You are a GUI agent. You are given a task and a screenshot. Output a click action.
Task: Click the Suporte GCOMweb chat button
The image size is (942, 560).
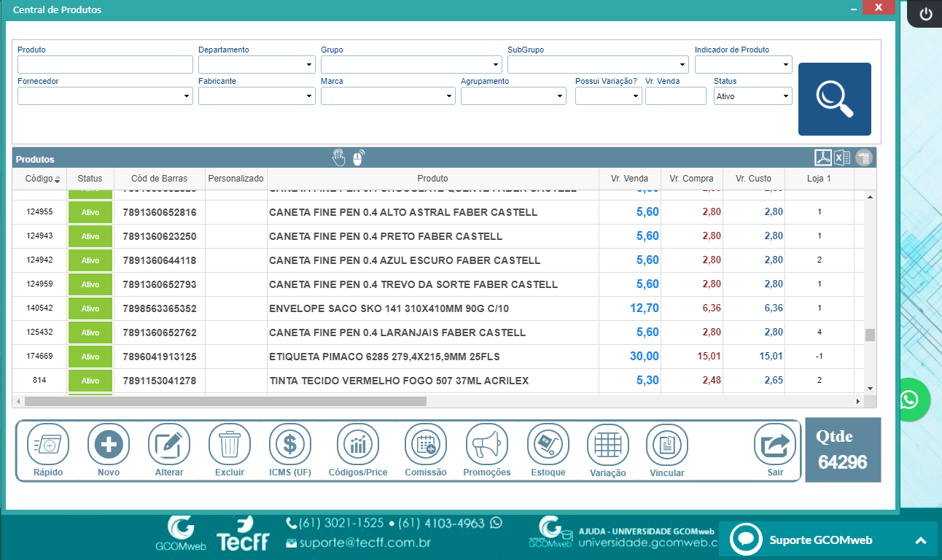click(828, 540)
